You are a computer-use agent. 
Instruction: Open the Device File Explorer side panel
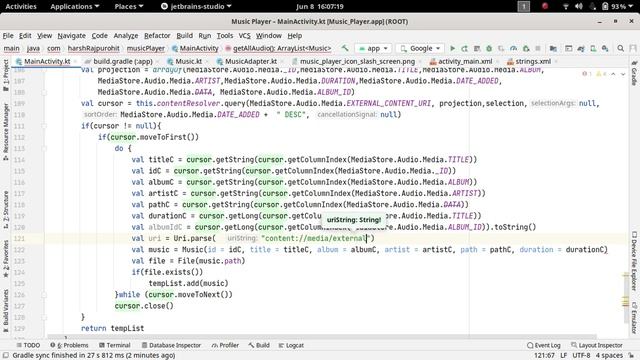(x=634, y=261)
